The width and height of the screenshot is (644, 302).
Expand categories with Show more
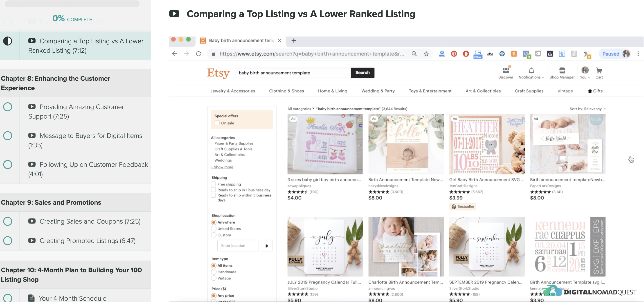pos(222,167)
